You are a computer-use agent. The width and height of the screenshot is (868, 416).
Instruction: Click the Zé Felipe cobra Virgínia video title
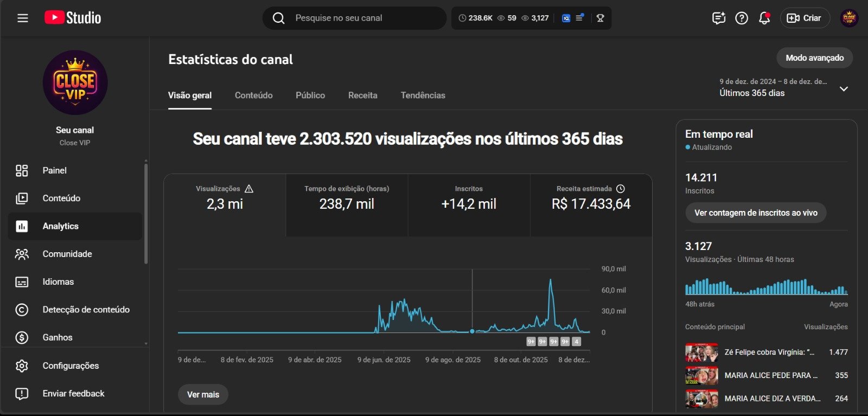coord(769,353)
